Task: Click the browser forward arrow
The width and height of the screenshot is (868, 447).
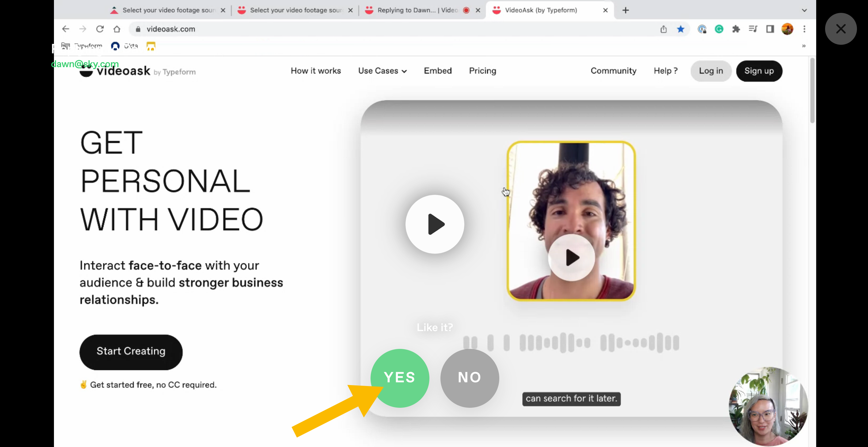Action: point(82,29)
